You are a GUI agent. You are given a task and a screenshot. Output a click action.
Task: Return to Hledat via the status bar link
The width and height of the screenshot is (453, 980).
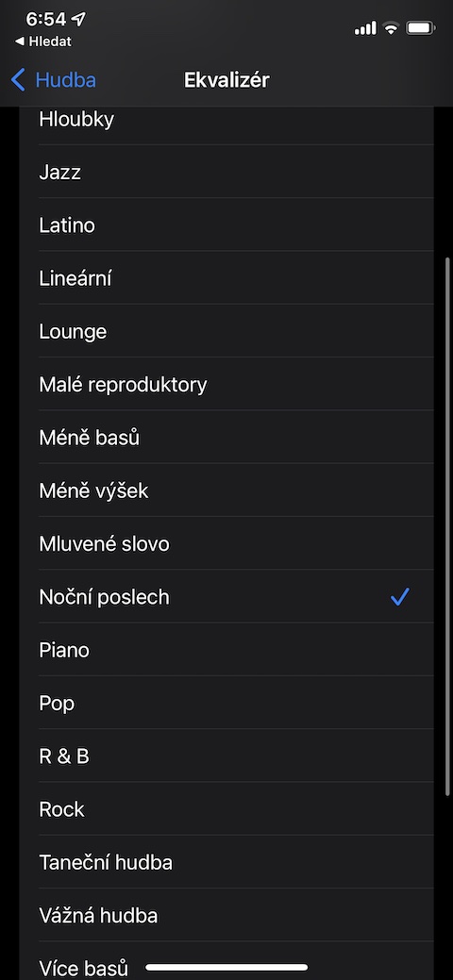(43, 42)
